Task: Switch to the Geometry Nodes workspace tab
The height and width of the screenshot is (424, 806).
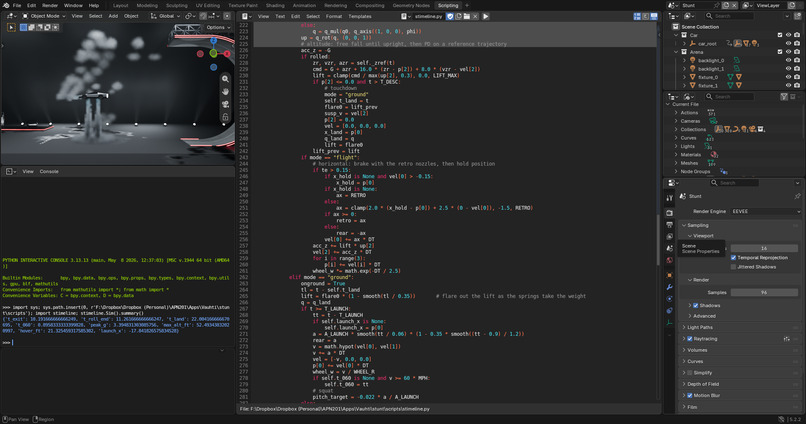Action: tap(411, 5)
